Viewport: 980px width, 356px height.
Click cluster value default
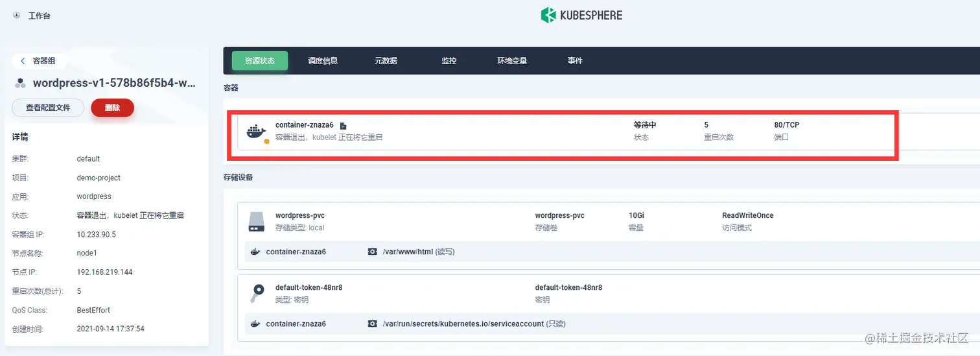click(88, 159)
